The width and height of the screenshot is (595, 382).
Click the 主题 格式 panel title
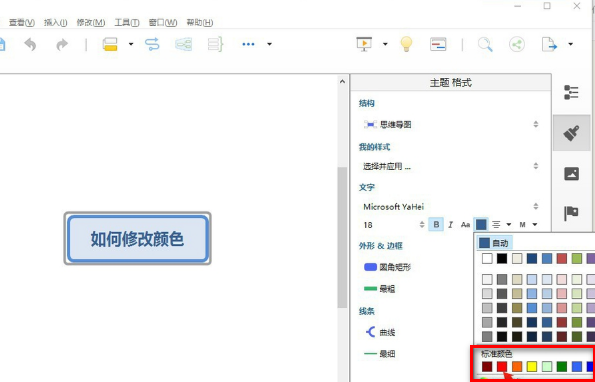tap(451, 83)
